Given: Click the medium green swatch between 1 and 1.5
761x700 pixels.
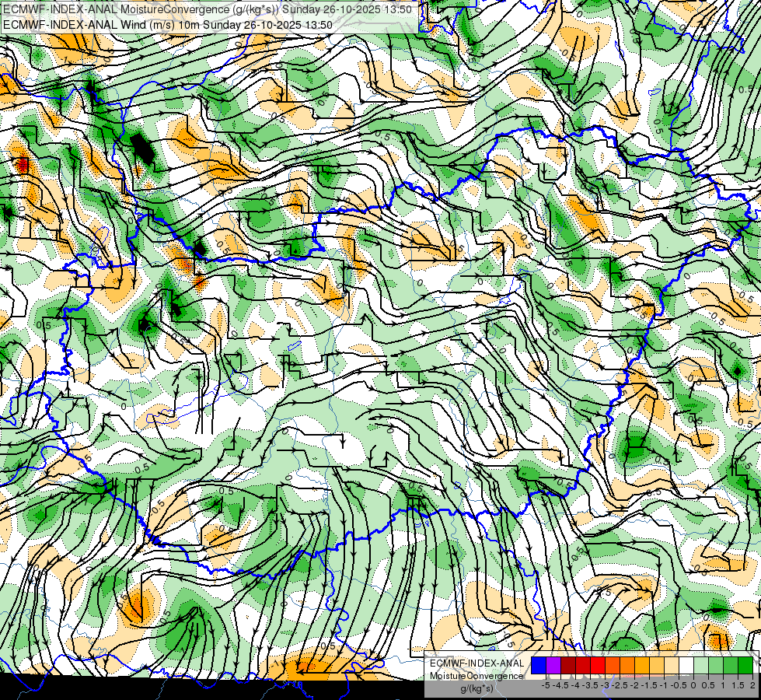Looking at the screenshot, I should point(731,666).
